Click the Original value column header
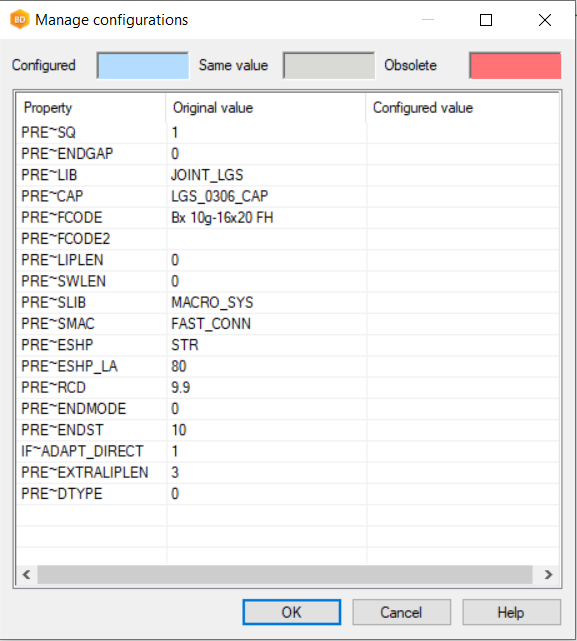The height and width of the screenshot is (641, 577). tap(266, 108)
